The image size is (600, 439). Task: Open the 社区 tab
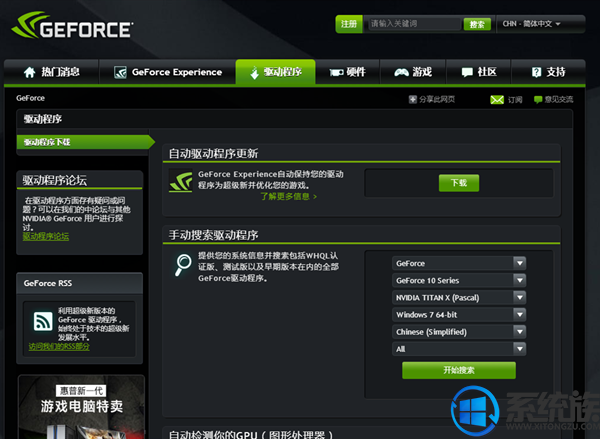click(x=479, y=72)
